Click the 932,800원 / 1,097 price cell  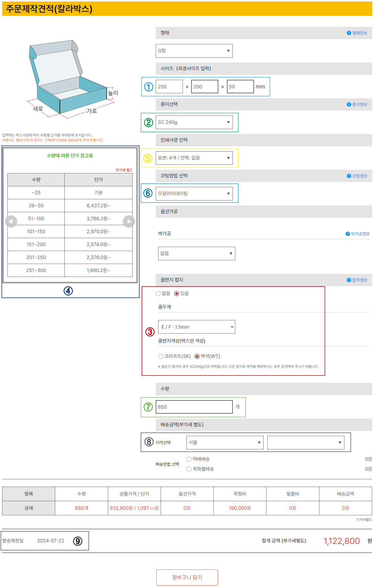click(134, 508)
